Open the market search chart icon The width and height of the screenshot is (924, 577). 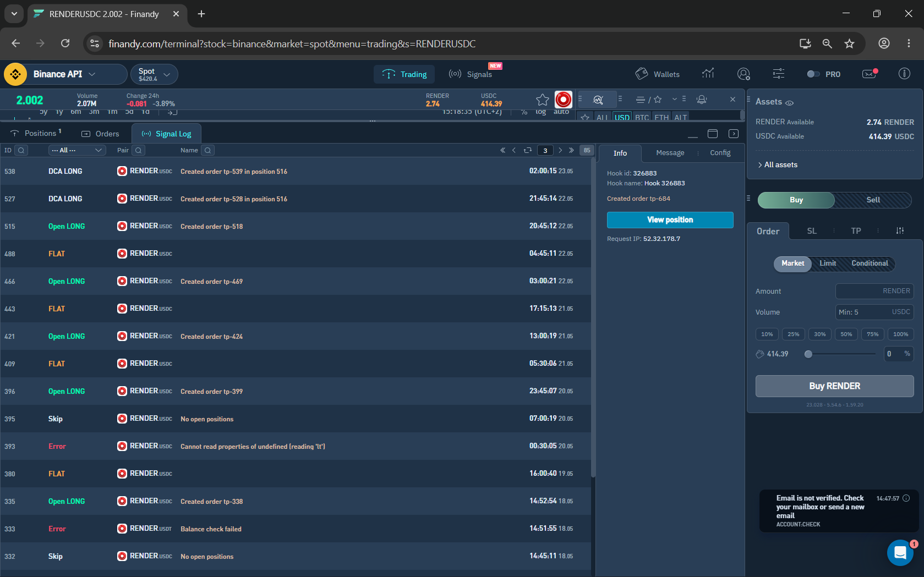pos(598,100)
